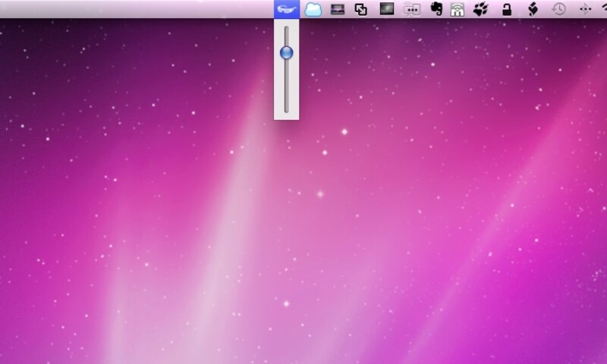Click the four-way arrows menu bar icon
Image resolution: width=607 pixels, height=364 pixels.
pos(584,10)
